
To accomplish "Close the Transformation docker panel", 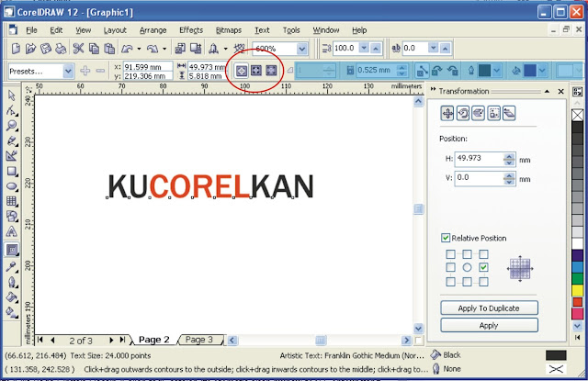I will (561, 91).
